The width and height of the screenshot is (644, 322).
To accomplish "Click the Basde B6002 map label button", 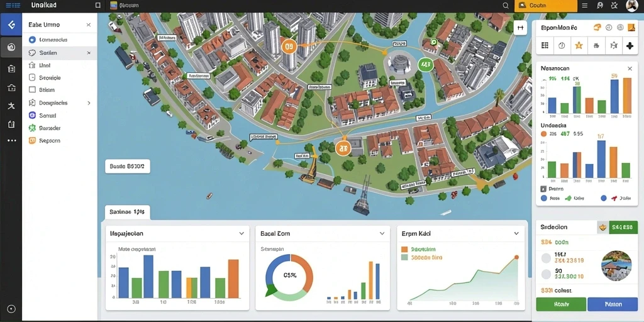I will point(127,166).
